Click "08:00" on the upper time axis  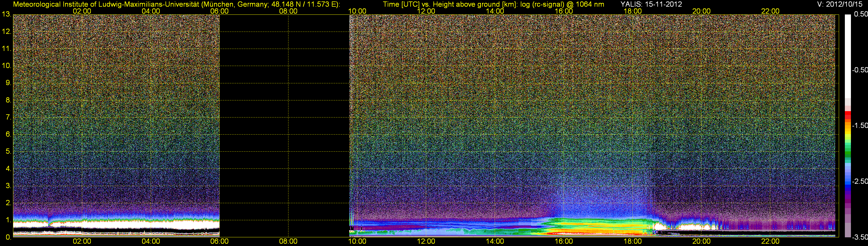pyautogui.click(x=288, y=11)
